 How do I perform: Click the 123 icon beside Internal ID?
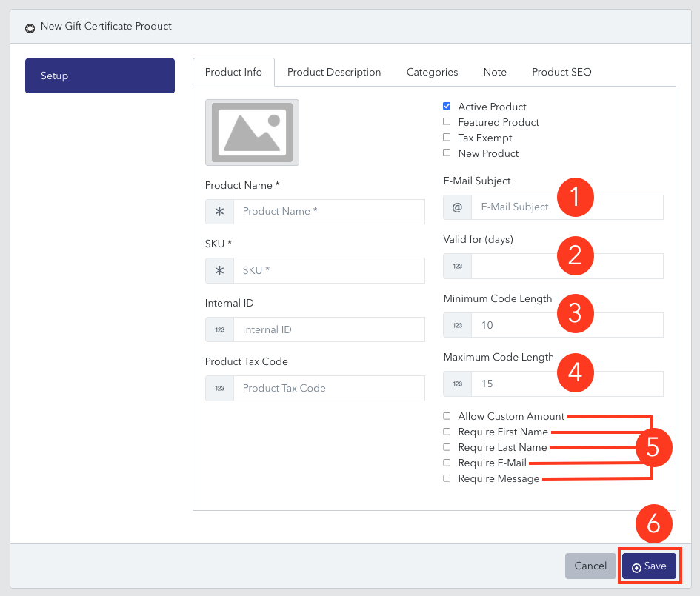click(x=220, y=329)
